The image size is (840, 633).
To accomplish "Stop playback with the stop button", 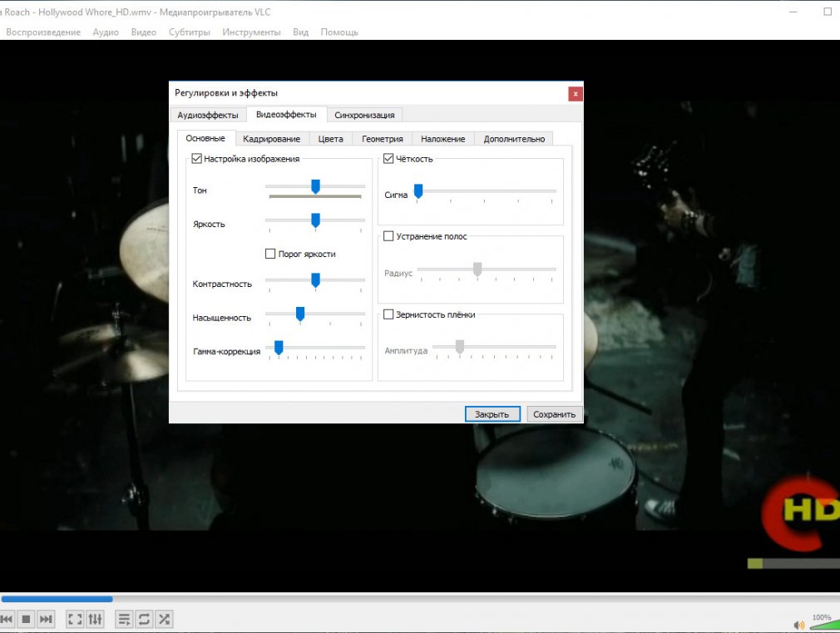I will point(26,619).
